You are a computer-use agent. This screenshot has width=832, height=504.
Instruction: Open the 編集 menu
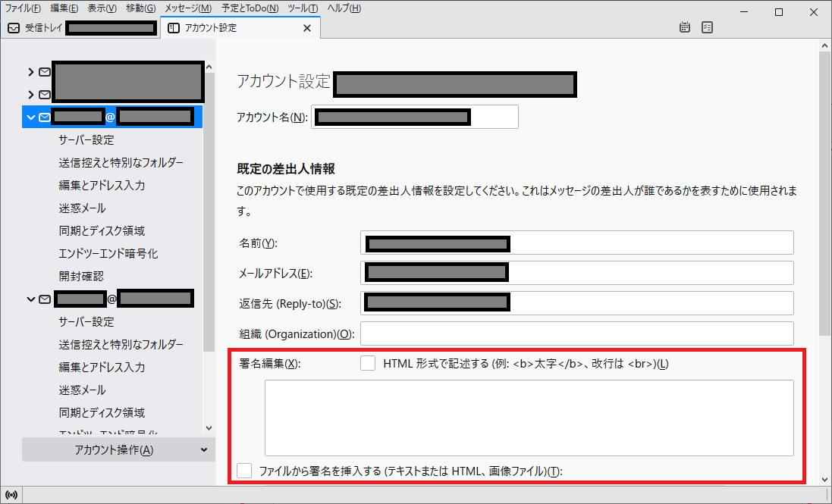[x=64, y=8]
